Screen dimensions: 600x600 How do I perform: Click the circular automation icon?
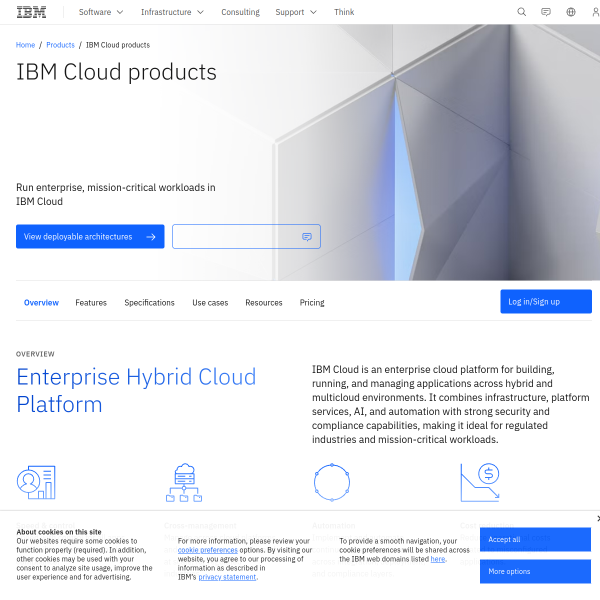click(332, 482)
